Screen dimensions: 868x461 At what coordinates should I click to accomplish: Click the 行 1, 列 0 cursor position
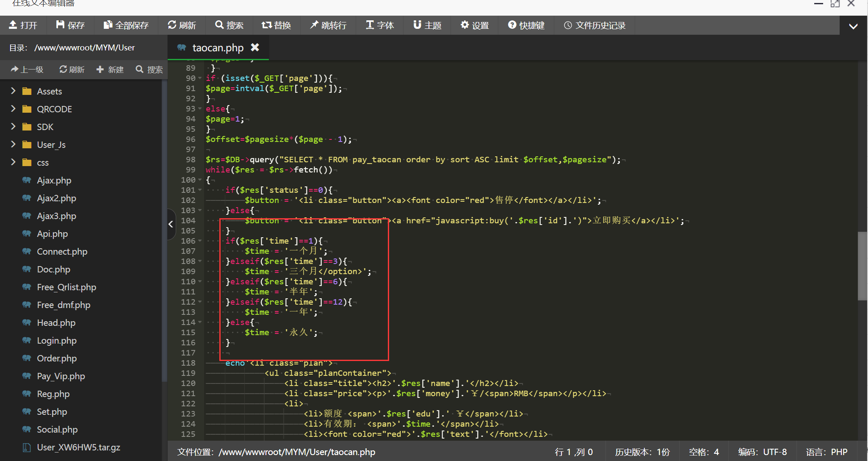coord(574,452)
